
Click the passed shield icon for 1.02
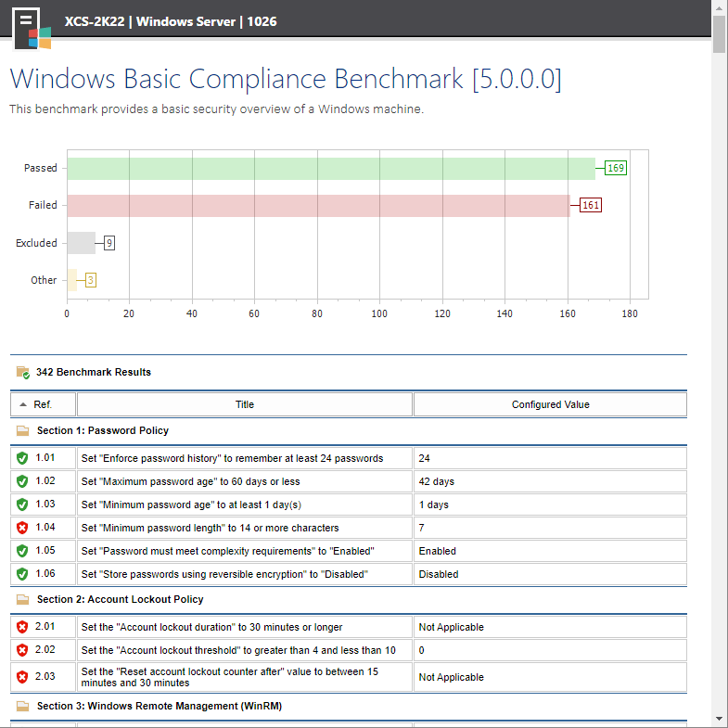pos(22,481)
